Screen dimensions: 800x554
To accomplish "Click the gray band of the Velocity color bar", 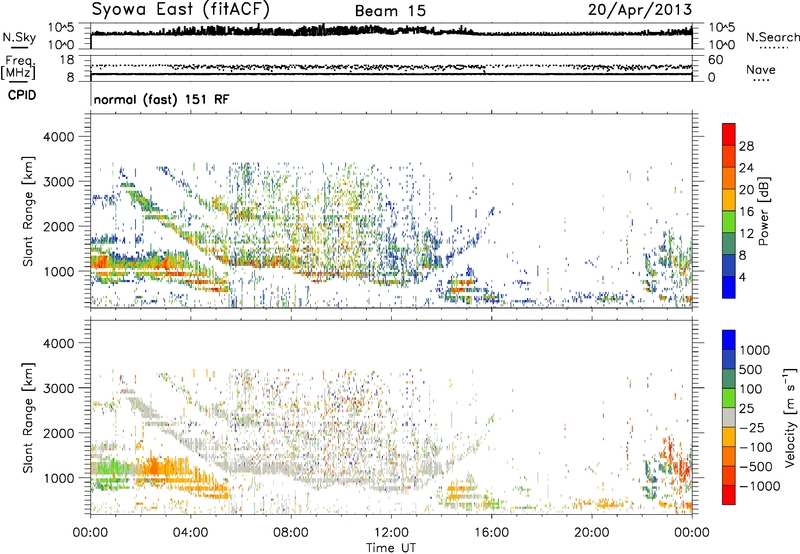I will 729,418.
